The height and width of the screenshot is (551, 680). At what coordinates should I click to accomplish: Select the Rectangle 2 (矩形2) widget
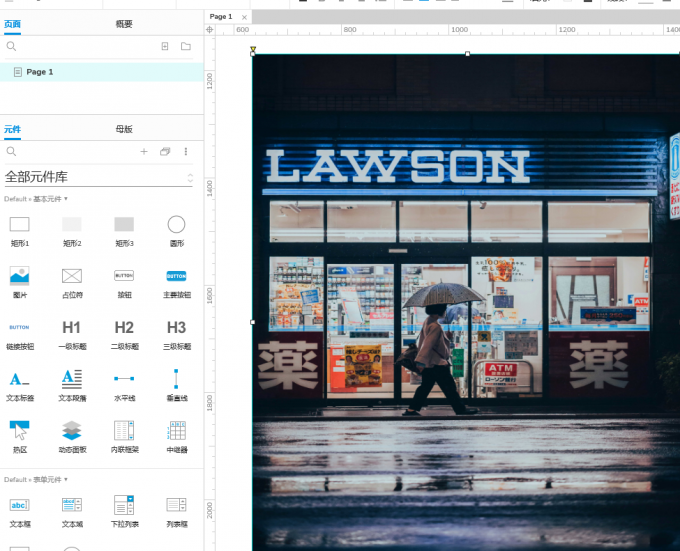(x=72, y=231)
